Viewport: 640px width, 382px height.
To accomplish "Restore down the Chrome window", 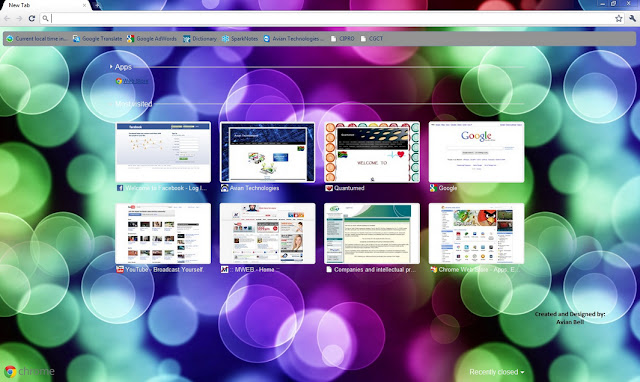I will pyautogui.click(x=613, y=4).
